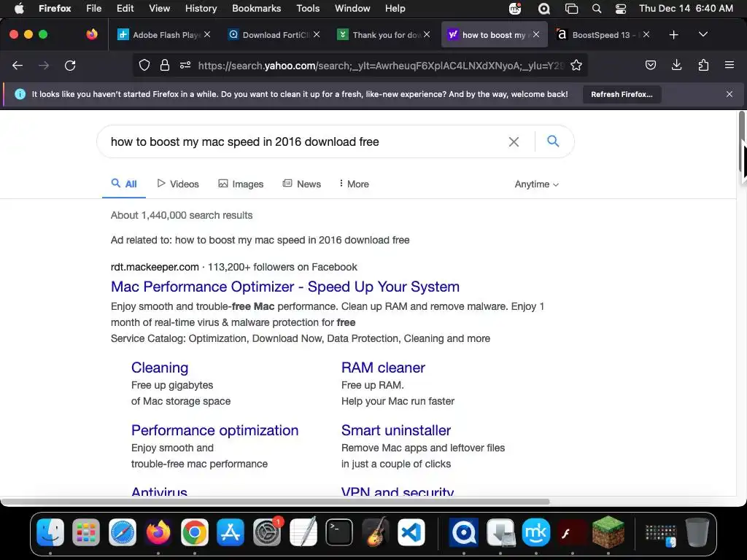Image resolution: width=747 pixels, height=560 pixels.
Task: Click the site padlock security icon
Action: 165,65
